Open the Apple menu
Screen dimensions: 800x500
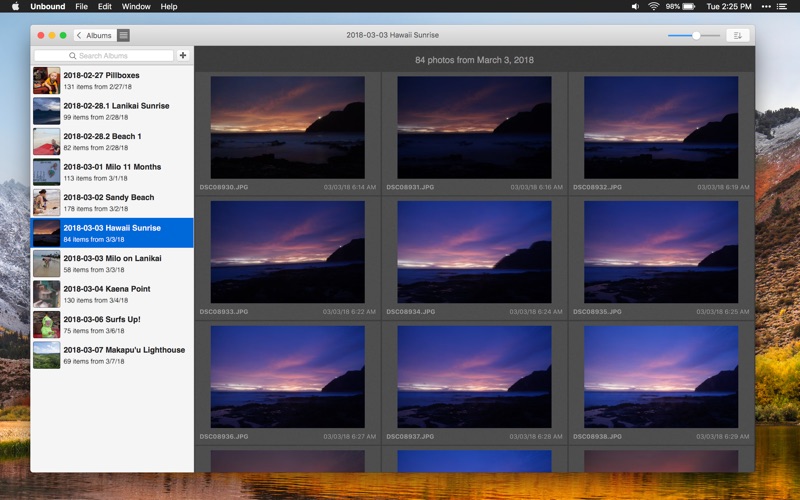tap(15, 6)
